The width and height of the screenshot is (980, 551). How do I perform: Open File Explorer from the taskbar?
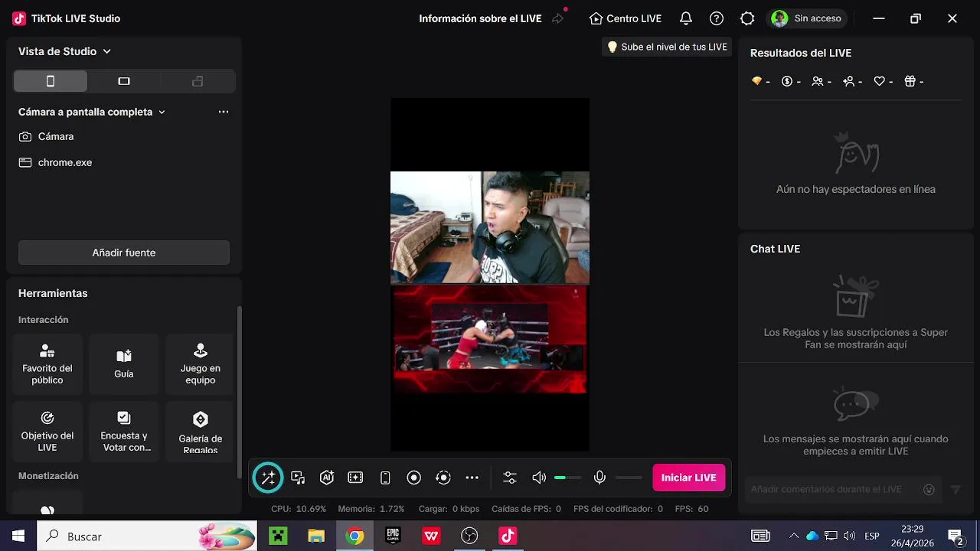click(x=316, y=536)
